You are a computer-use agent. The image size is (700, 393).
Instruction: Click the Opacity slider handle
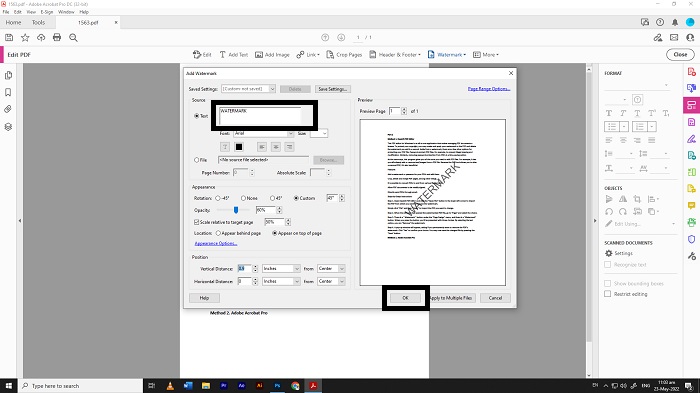tap(236, 210)
